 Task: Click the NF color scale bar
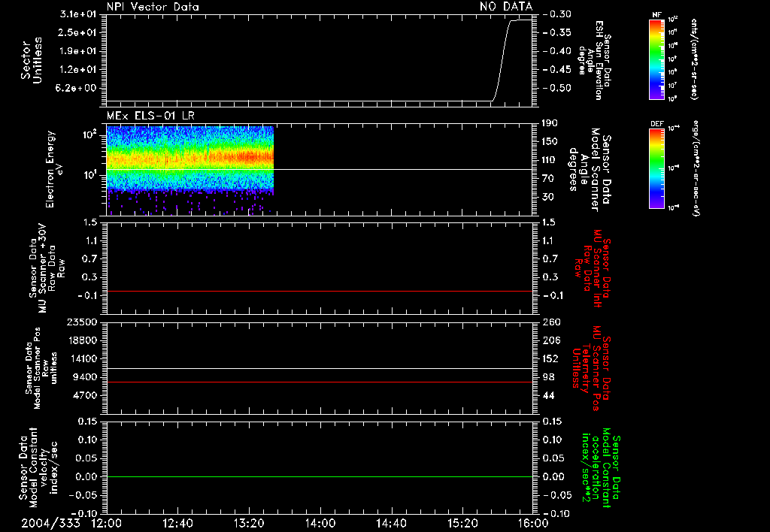tap(656, 59)
